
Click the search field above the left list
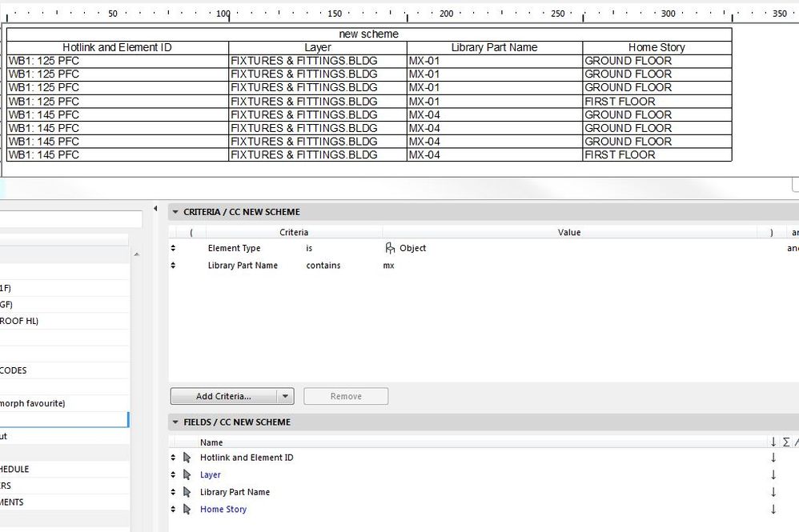pos(70,219)
